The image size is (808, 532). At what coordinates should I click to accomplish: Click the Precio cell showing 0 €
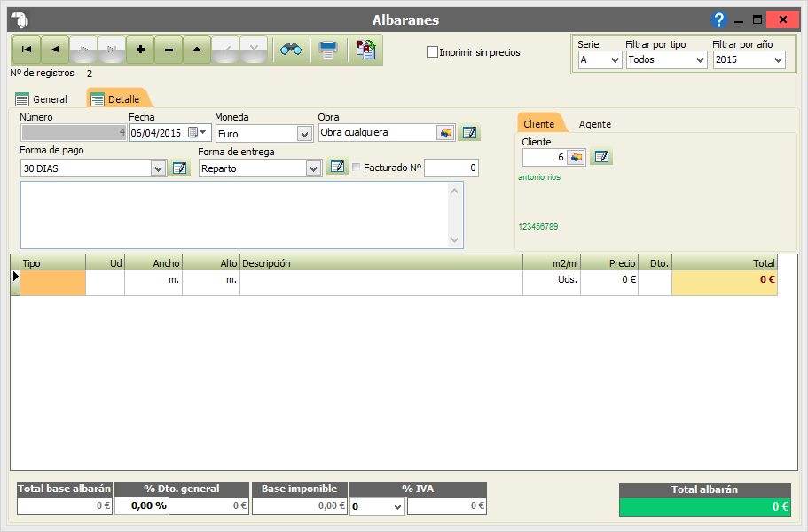[x=609, y=283]
